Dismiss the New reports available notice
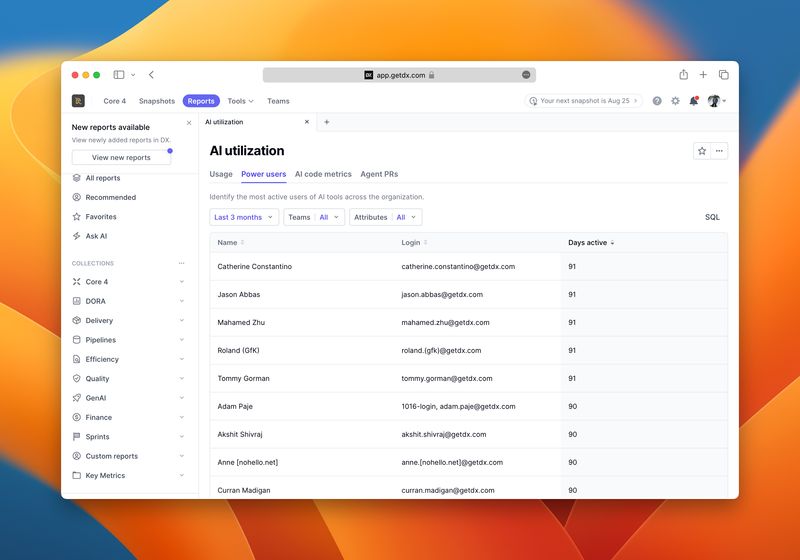 [189, 123]
